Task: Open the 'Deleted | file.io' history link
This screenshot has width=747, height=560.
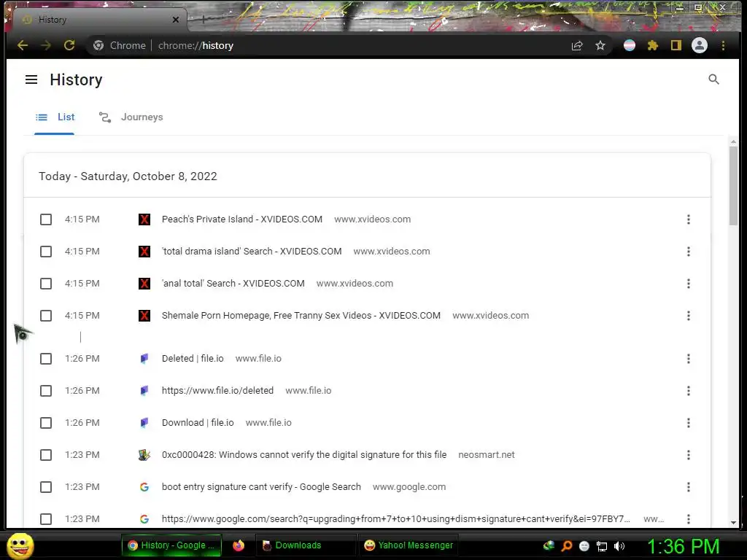Action: pyautogui.click(x=193, y=359)
